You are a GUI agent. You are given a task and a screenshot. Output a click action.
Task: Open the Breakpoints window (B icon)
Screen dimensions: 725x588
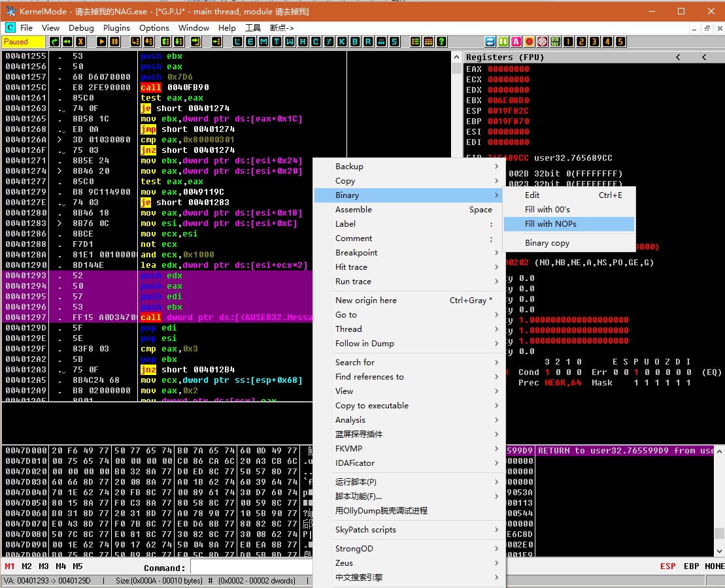coord(355,42)
